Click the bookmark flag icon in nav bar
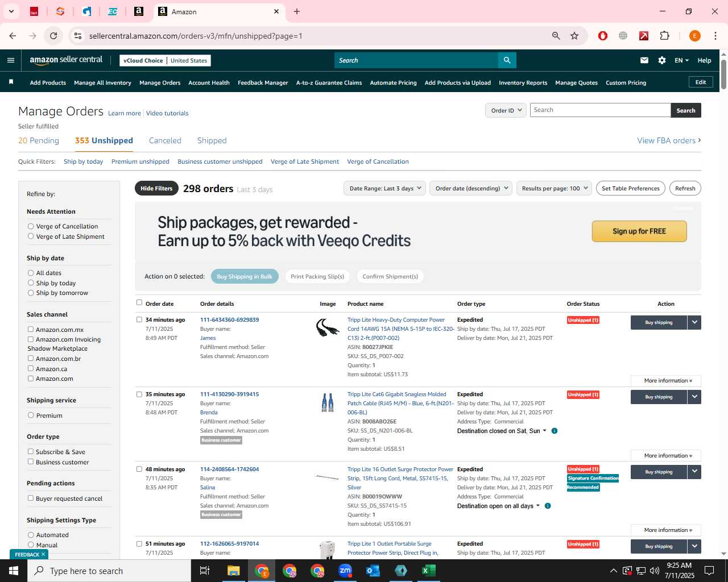 tap(11, 82)
